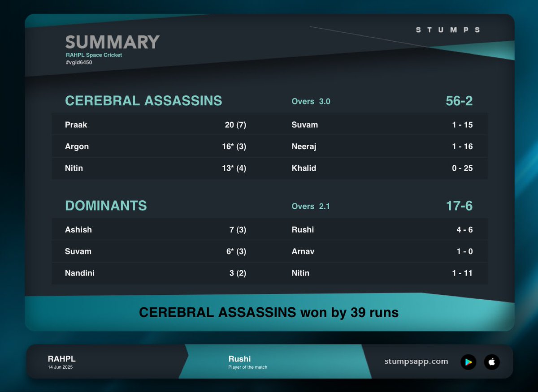Click the 17-6 team score
This screenshot has height=392, width=538.
pyautogui.click(x=459, y=206)
